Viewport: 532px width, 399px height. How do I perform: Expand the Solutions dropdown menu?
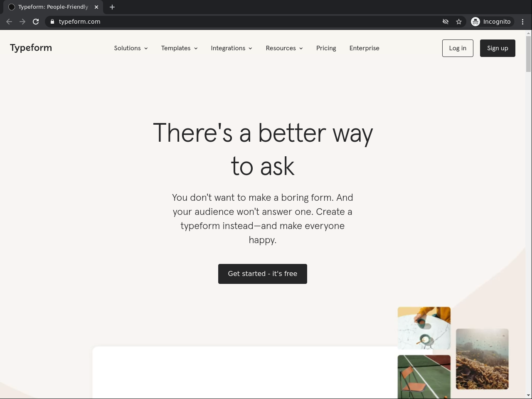131,48
